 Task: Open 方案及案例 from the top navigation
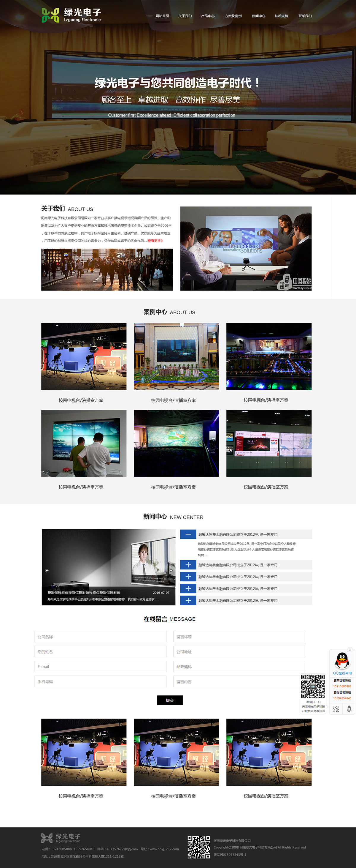tap(233, 16)
